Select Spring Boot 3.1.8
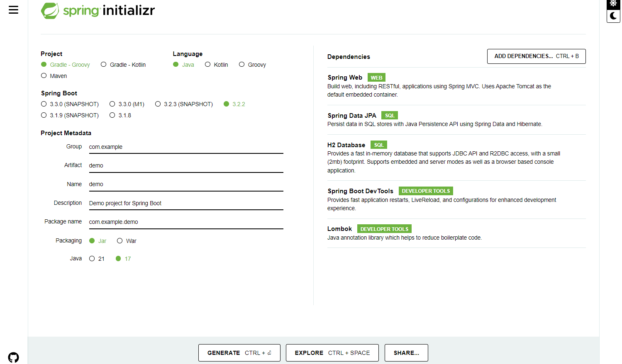This screenshot has width=622, height=364. 120,115
